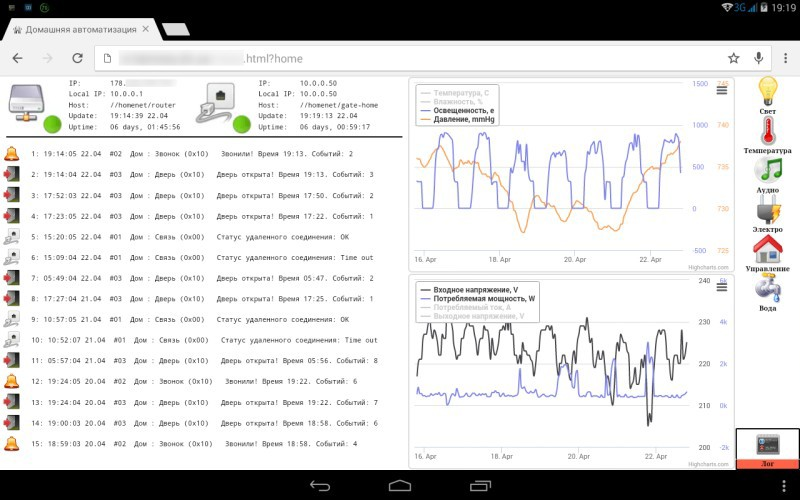Open the Электро power plug icon
Image resolution: width=800 pixels, height=500 pixels.
coord(767,210)
